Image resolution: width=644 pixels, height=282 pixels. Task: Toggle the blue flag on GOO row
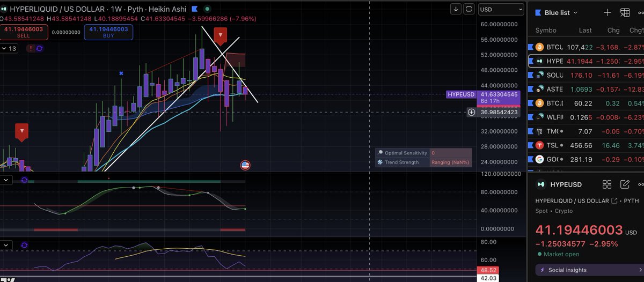coord(530,159)
